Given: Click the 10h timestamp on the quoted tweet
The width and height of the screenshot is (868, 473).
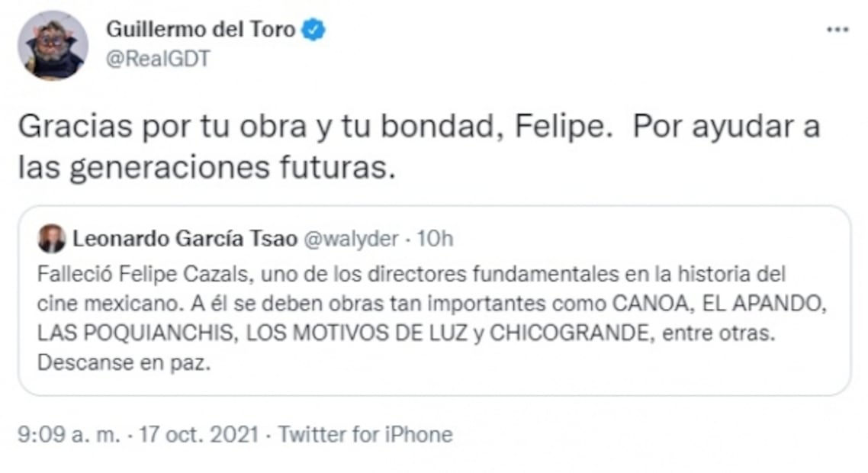Looking at the screenshot, I should [437, 238].
